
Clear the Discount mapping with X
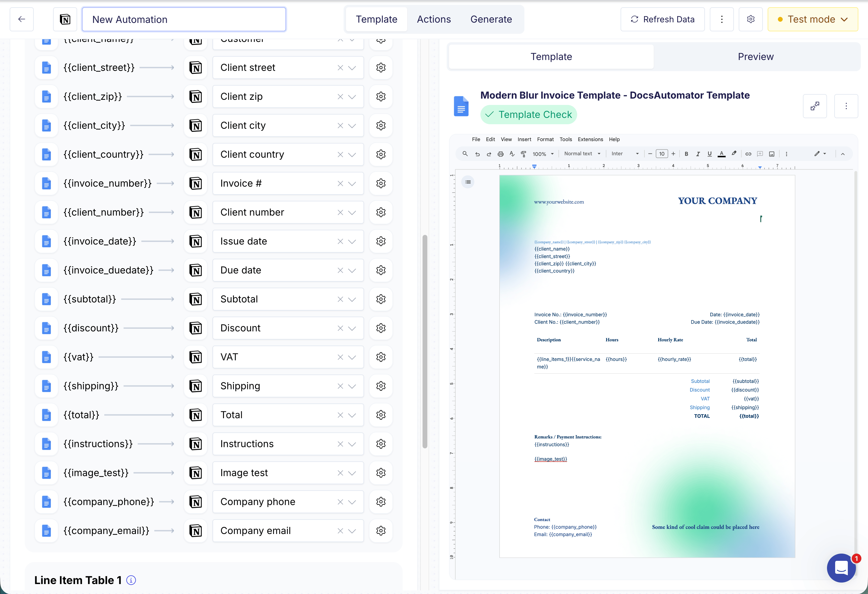coord(340,328)
